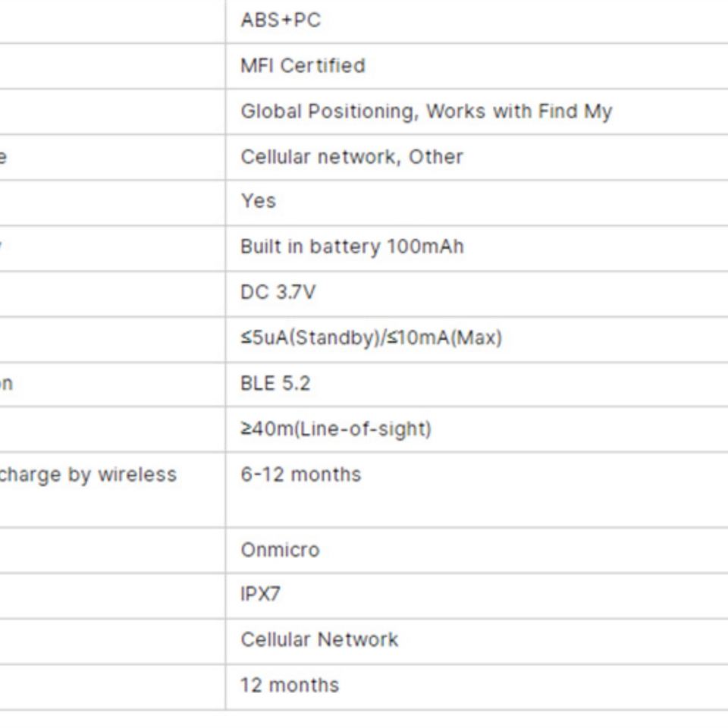Select Built in battery 100mAh text

click(x=351, y=246)
